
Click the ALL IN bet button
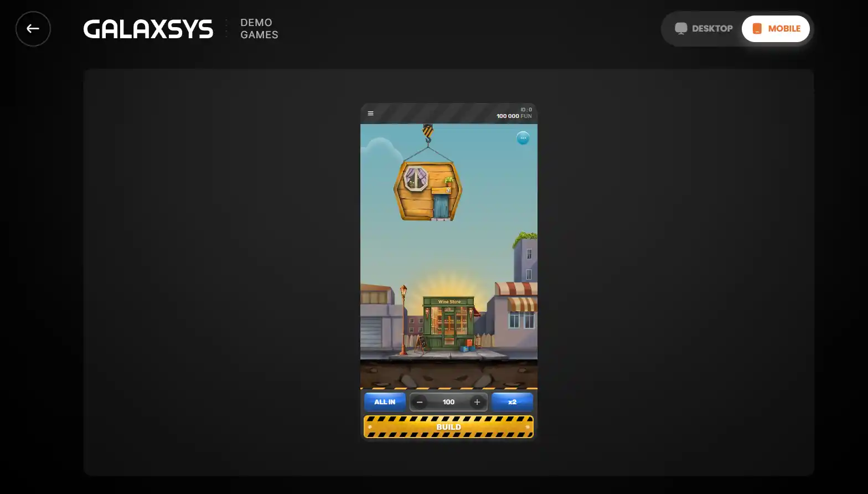coord(385,402)
